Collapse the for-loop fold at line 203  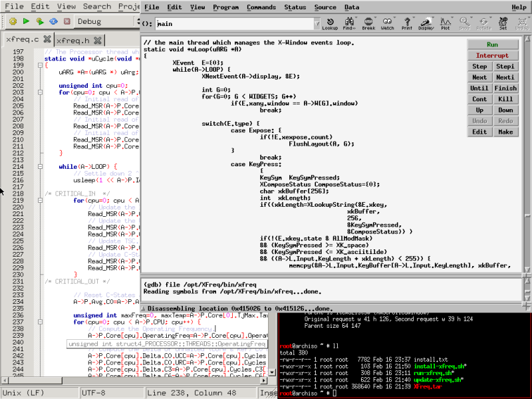coord(40,92)
